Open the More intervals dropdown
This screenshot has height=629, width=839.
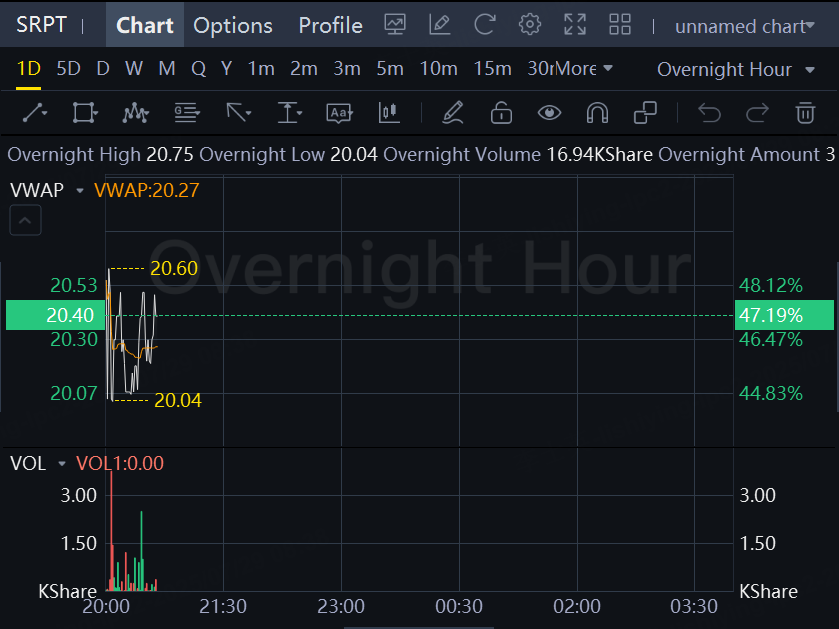coord(584,68)
